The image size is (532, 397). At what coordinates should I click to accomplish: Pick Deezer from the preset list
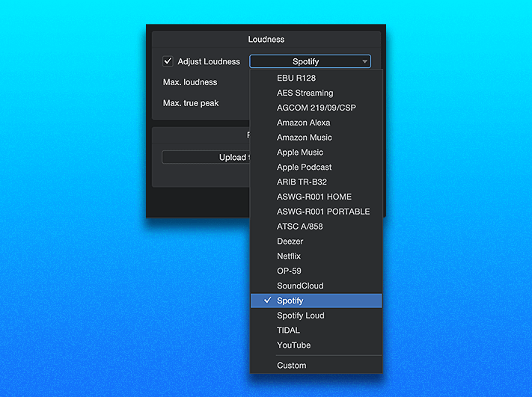click(317, 241)
